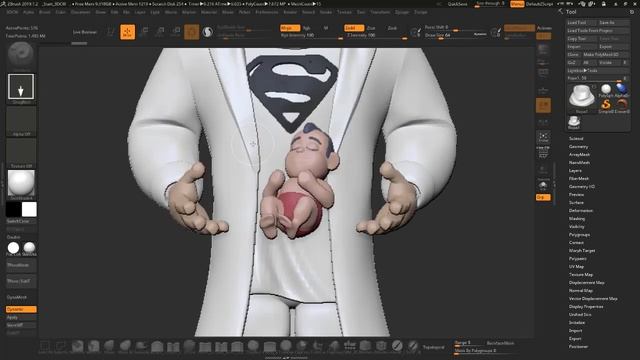Screen dimensions: 640x360
Task: Open the Zplugin menu
Action: pyautogui.click(x=402, y=12)
